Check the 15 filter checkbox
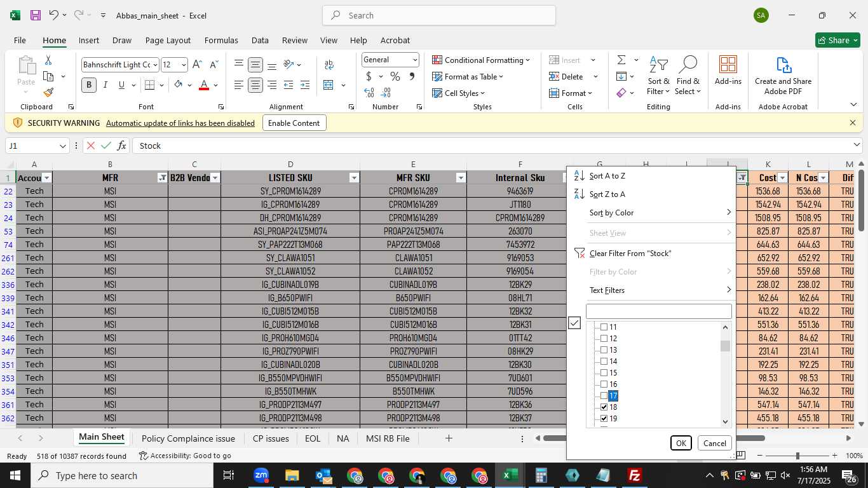The height and width of the screenshot is (488, 868). click(604, 373)
